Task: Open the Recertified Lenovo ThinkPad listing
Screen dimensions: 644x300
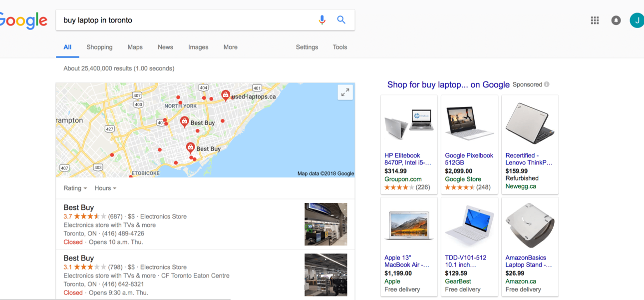Action: [x=529, y=159]
